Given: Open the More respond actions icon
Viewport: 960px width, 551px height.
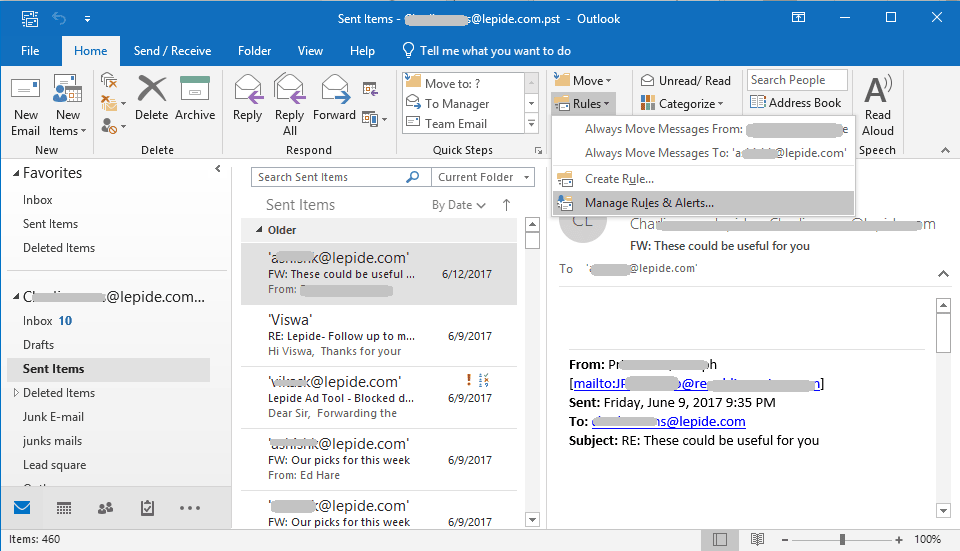Looking at the screenshot, I should (374, 119).
